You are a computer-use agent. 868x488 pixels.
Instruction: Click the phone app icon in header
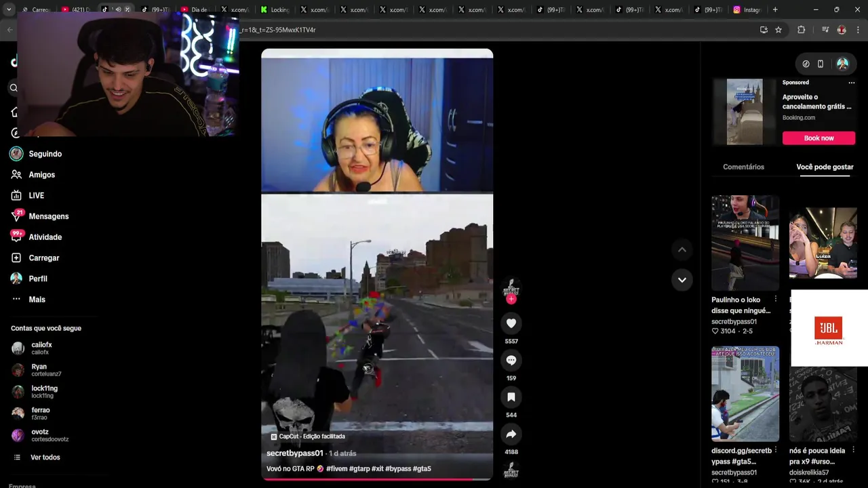tap(821, 64)
